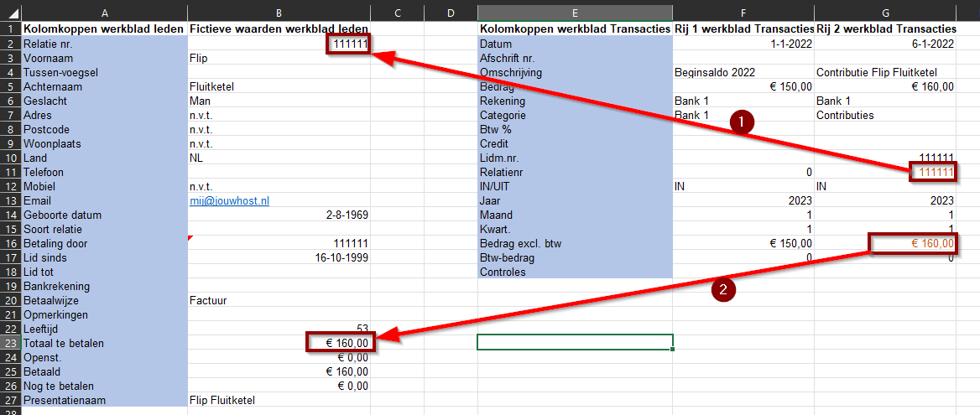Open the mij@jouwhost.nl email link
This screenshot has width=980, height=415.
click(229, 200)
